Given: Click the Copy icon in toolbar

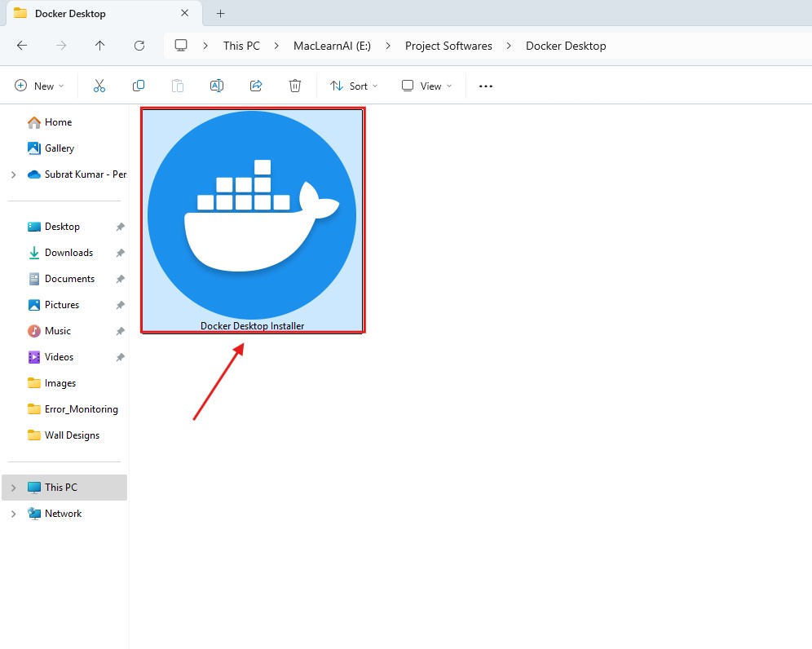Looking at the screenshot, I should coord(139,86).
